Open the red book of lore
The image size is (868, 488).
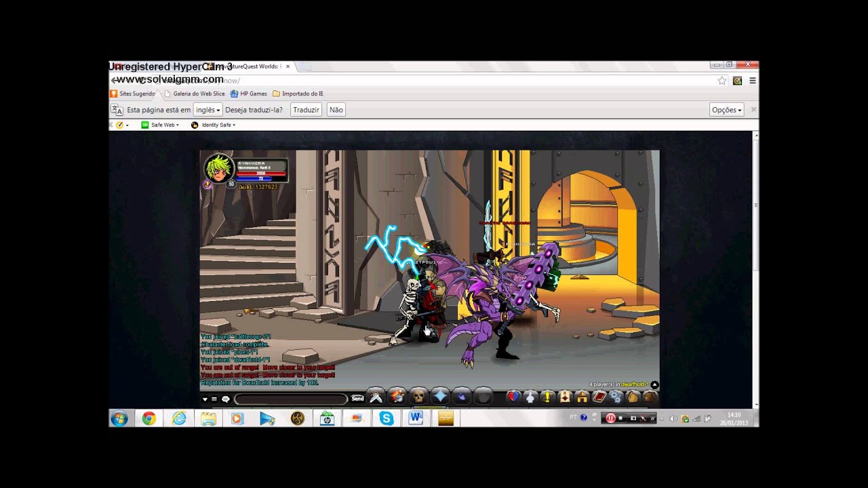[599, 397]
